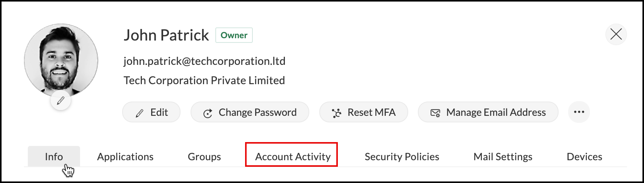
Task: Open the Security Policies tab
Action: (402, 157)
